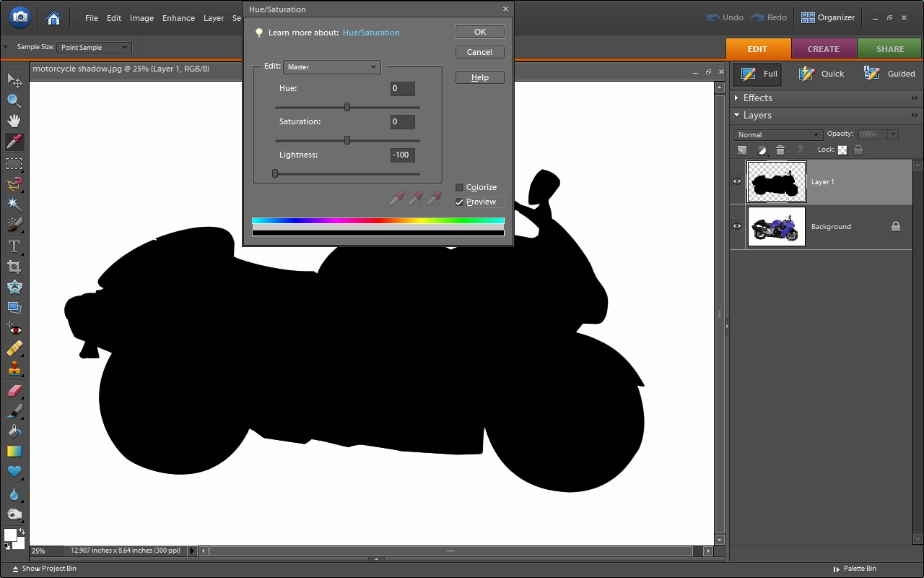Cancel the Hue/Saturation dialog
924x578 pixels.
tap(480, 52)
